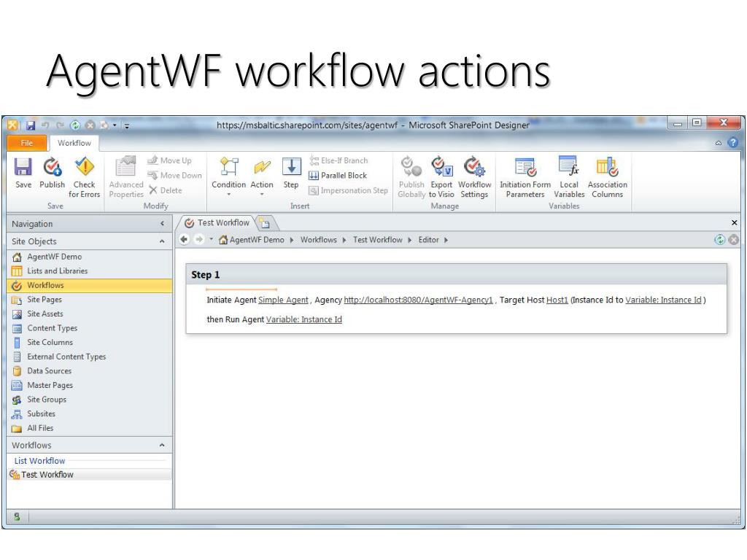Open Data Sources
Screen dimensions: 747x560
90,371
